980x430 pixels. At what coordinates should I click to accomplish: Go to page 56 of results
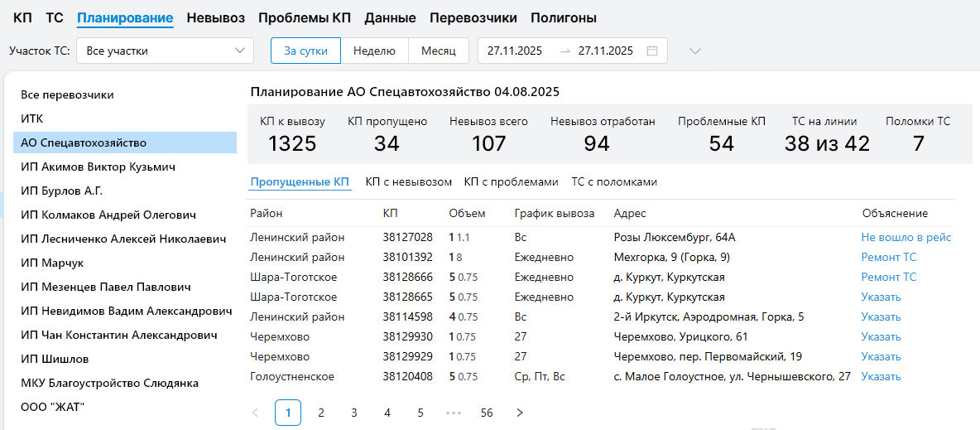click(487, 413)
